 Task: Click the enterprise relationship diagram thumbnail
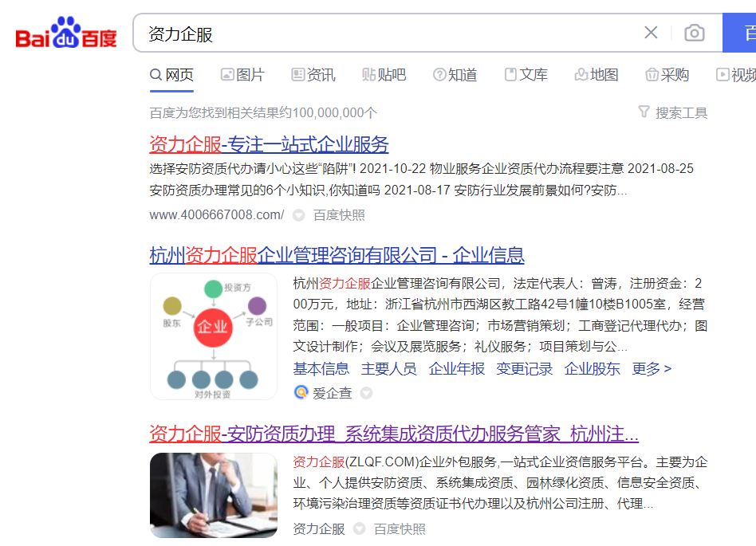[x=214, y=336]
